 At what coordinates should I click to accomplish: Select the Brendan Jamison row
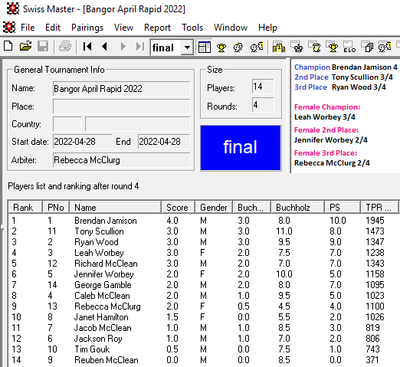pyautogui.click(x=203, y=221)
